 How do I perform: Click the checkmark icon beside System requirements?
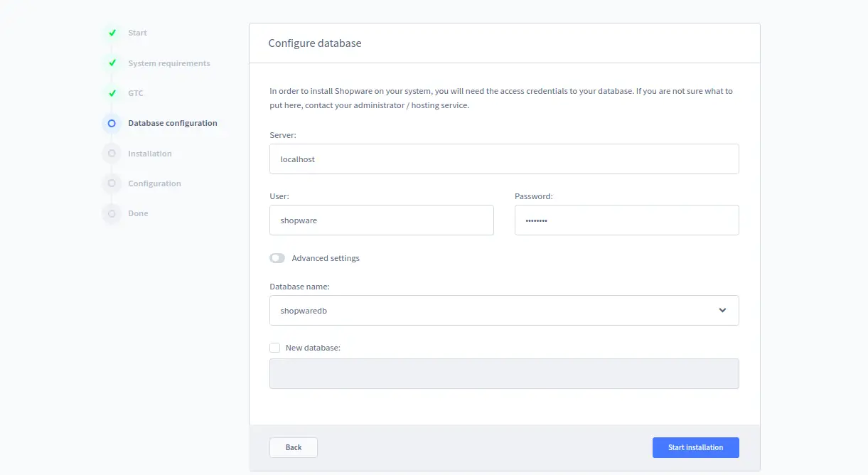[112, 63]
